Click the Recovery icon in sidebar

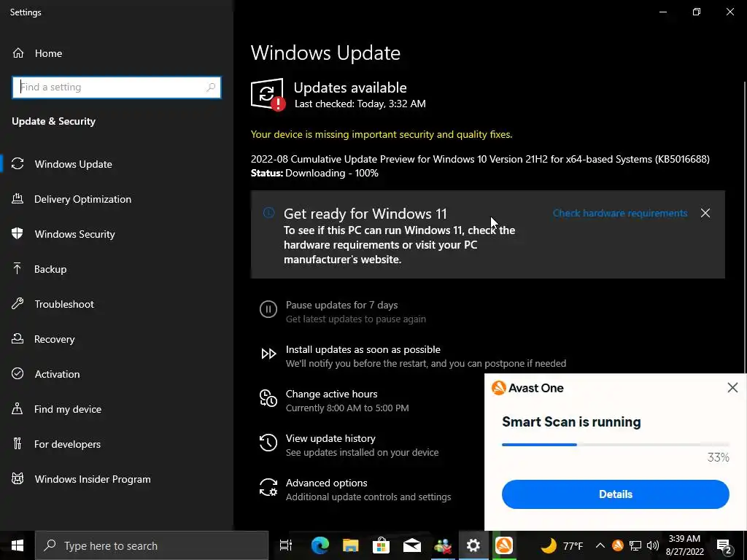[18, 339]
